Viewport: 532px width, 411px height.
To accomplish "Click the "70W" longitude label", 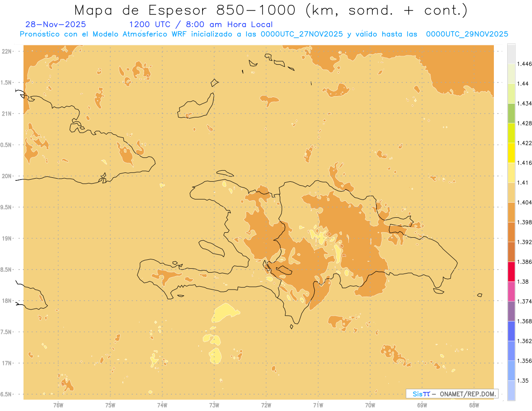I will point(370,405).
